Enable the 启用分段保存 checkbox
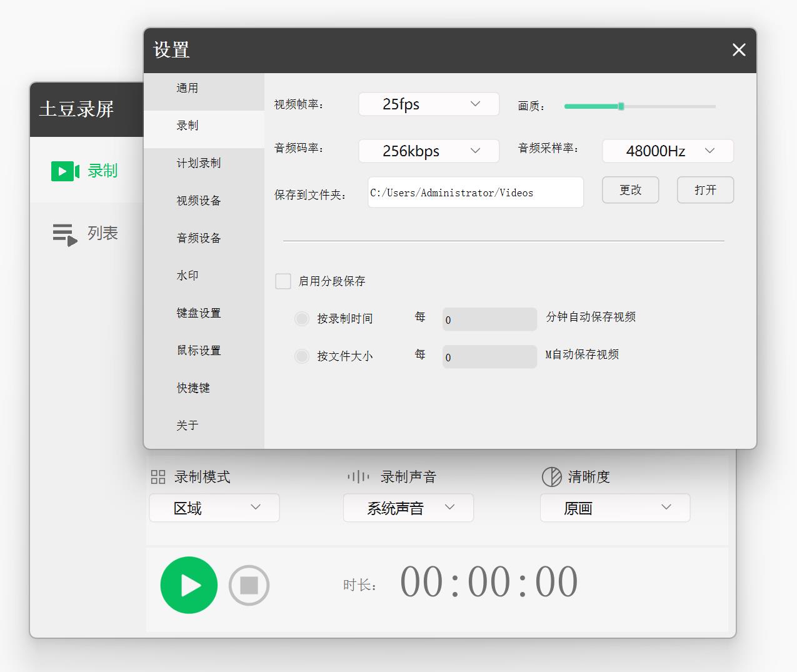Viewport: 797px width, 672px height. [283, 281]
